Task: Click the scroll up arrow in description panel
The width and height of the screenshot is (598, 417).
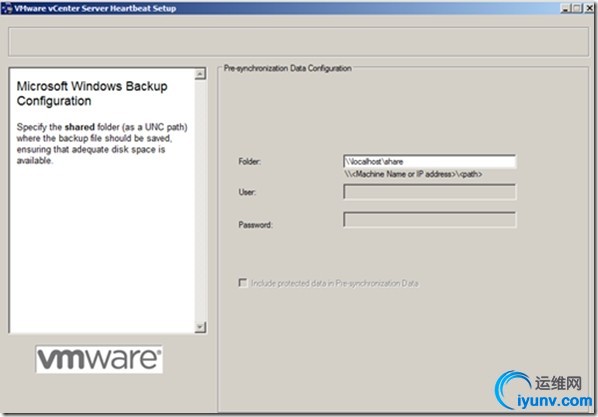Action: pyautogui.click(x=200, y=74)
